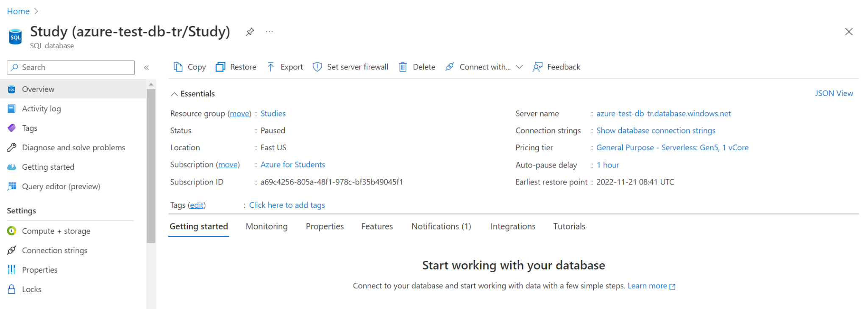Click the Azure for Students subscription link
The width and height of the screenshot is (868, 309).
pos(293,165)
